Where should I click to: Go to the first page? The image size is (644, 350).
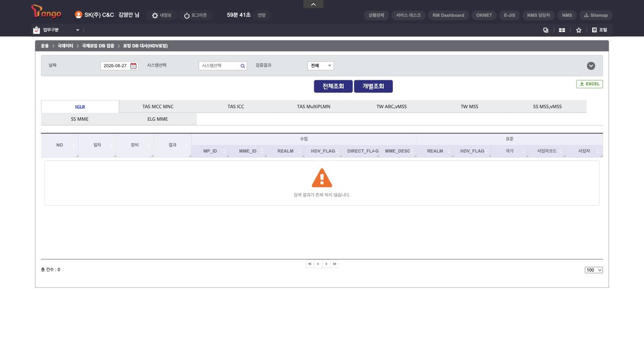309,264
